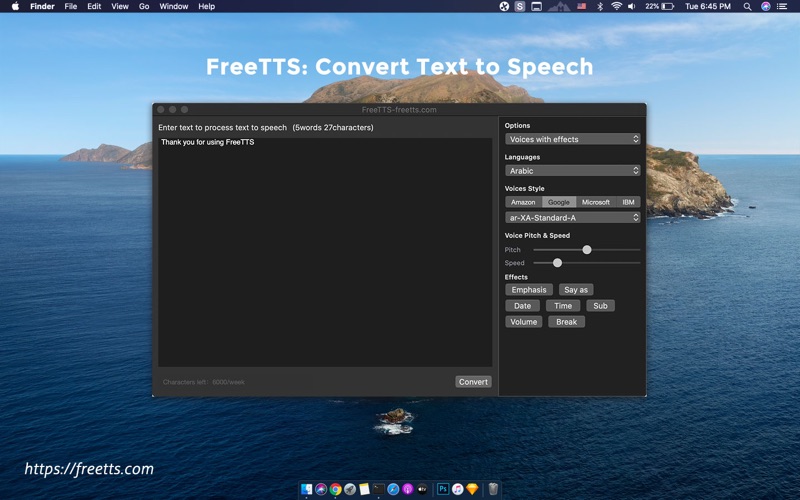The height and width of the screenshot is (500, 800).
Task: Click the US flag input source icon
Action: click(x=581, y=6)
